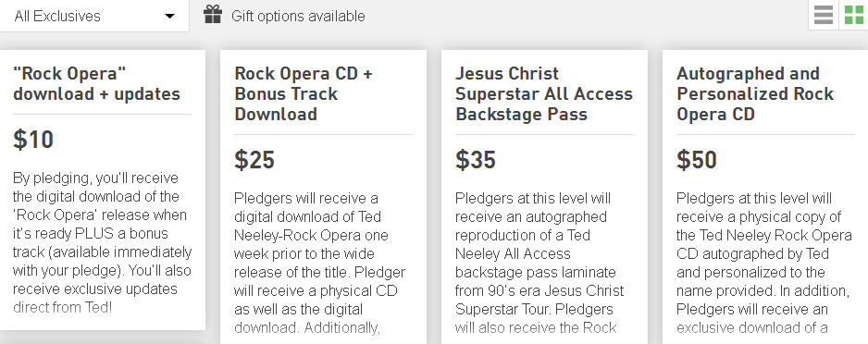The image size is (868, 344).
Task: Open Autographed and Personalized Rock Opera CD title
Action: [x=755, y=93]
